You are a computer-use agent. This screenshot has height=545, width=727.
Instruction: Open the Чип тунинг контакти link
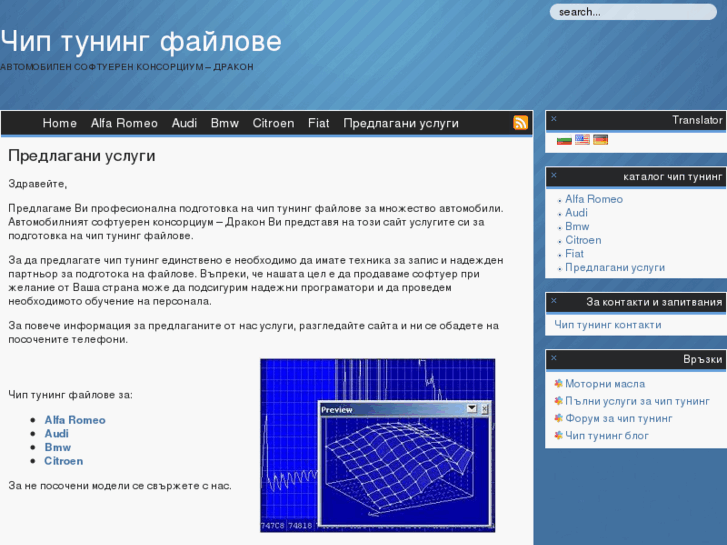(x=608, y=325)
